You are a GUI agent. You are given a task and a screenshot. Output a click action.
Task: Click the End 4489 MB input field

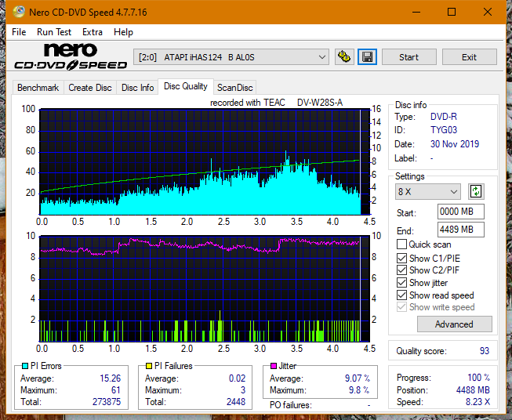click(460, 230)
